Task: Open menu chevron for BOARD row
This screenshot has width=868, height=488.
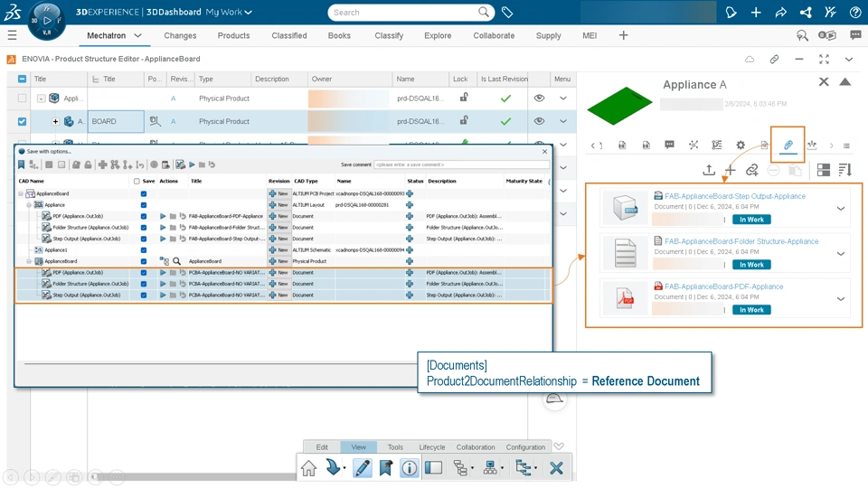Action: (563, 121)
